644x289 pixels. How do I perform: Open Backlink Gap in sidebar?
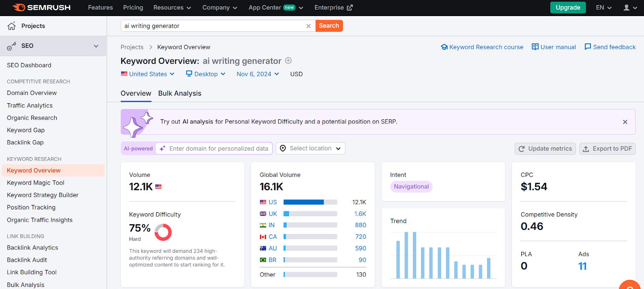25,142
